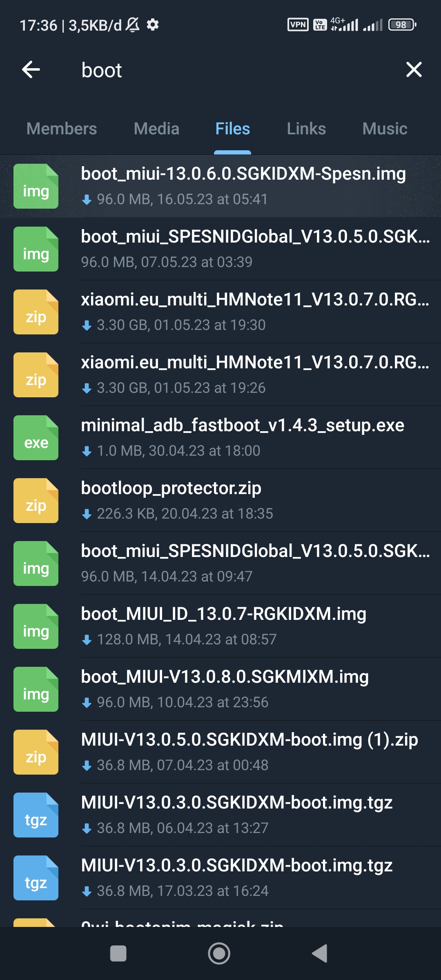
Task: Select the '96.0 MB, 14.04.23 at 09:47' details
Action: click(167, 577)
